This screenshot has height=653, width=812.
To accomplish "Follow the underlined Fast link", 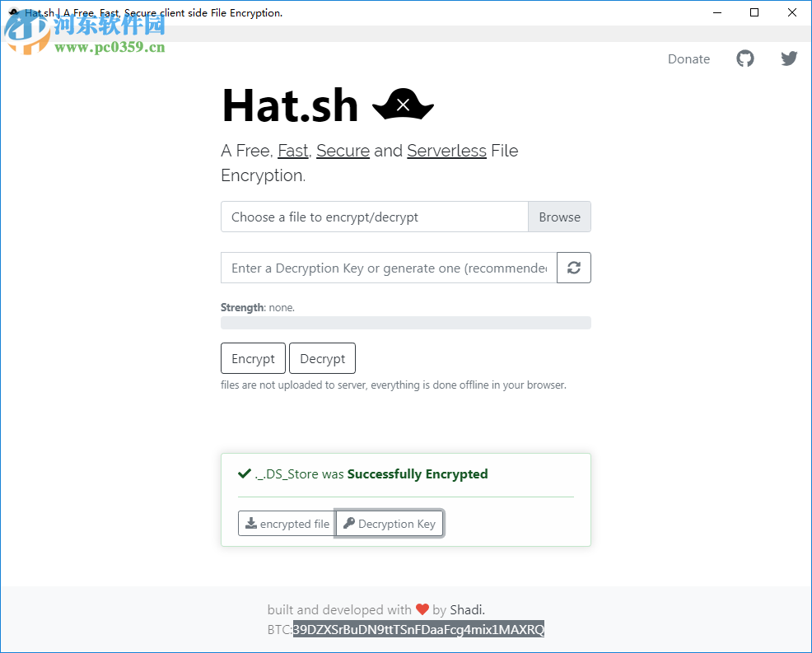I will click(292, 151).
